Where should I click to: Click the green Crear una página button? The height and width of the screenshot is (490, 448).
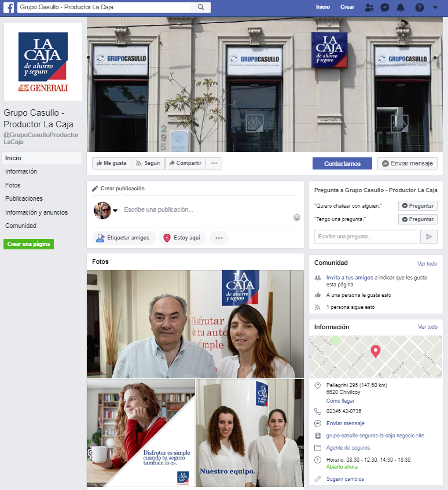coord(28,244)
